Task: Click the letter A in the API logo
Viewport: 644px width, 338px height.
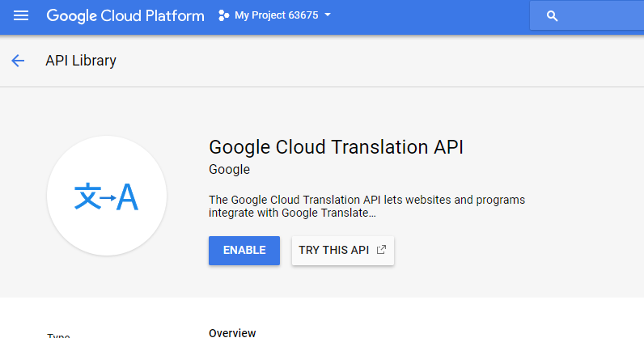Action: coord(127,196)
